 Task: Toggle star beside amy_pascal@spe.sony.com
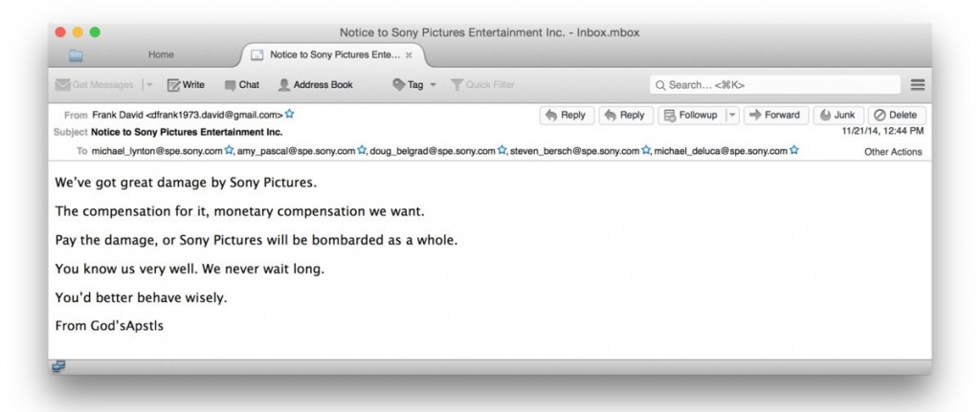tap(363, 151)
